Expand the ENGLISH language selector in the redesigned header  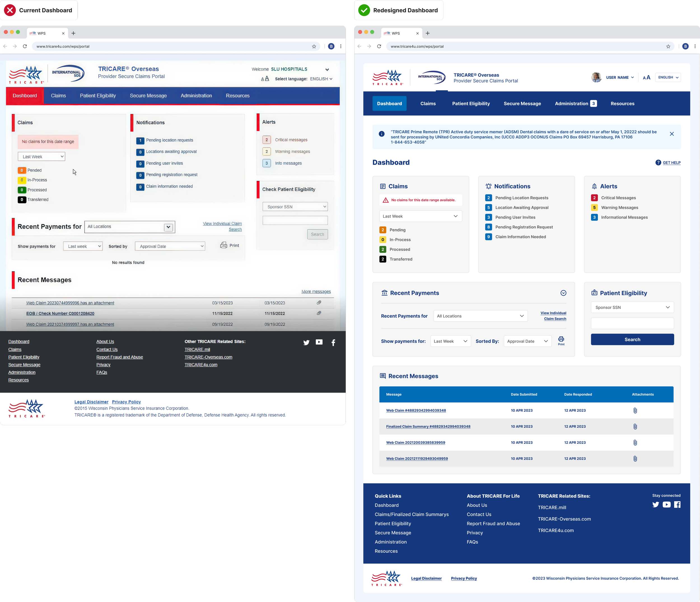point(668,77)
